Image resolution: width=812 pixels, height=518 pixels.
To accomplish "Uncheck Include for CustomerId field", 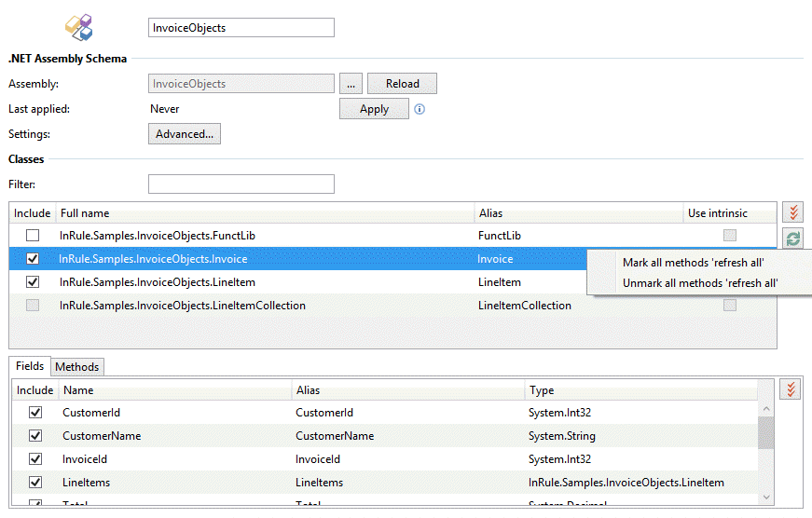I will click(35, 413).
